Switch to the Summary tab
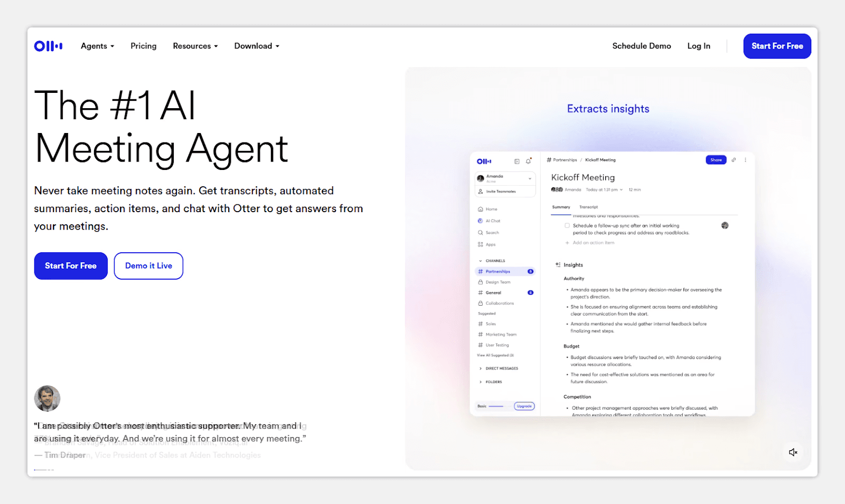This screenshot has width=845, height=504. (561, 207)
